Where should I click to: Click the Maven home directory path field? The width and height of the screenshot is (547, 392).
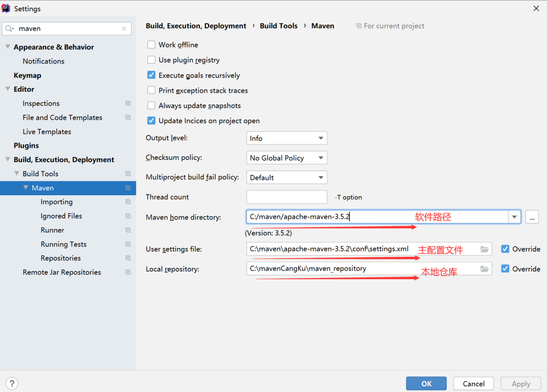click(377, 217)
